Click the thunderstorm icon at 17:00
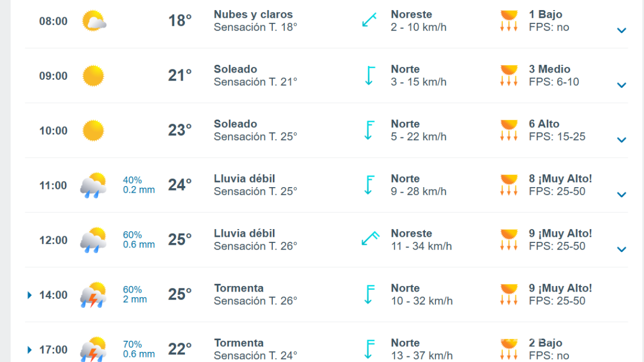644x362 pixels. coord(94,349)
